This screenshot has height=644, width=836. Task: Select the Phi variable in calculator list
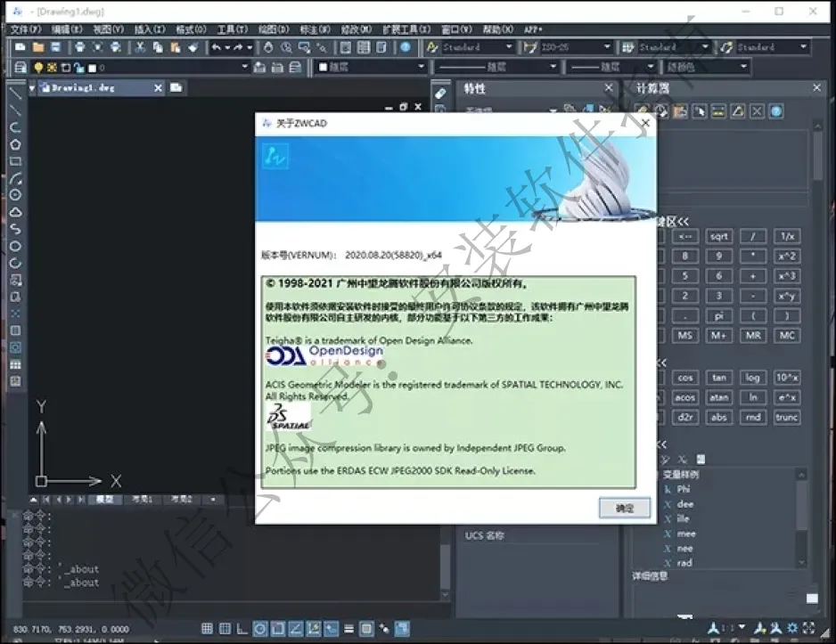pos(684,489)
